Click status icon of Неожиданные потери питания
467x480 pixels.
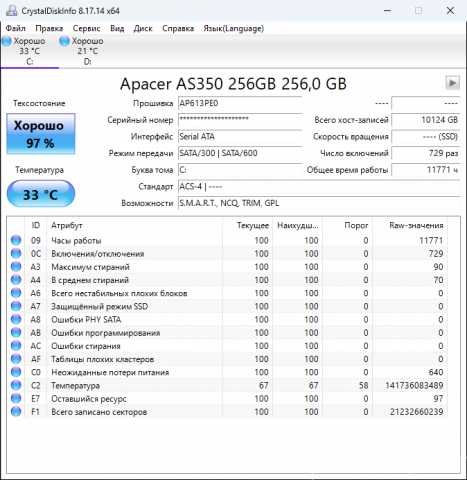tap(16, 372)
